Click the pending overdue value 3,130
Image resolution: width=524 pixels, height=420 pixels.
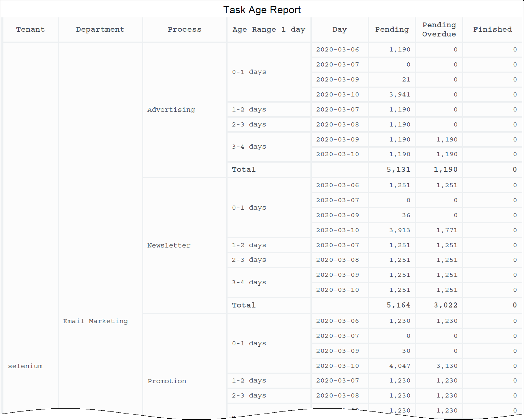[x=447, y=366]
